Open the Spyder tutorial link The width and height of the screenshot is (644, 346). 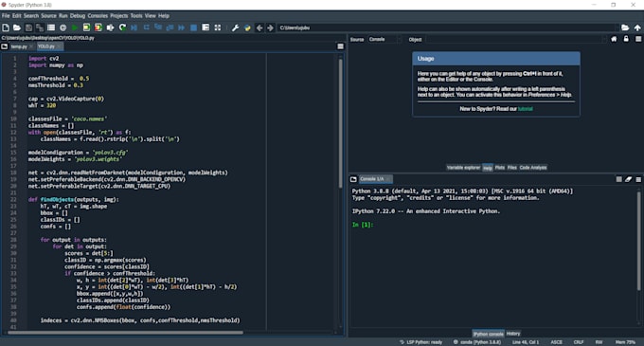(x=526, y=109)
